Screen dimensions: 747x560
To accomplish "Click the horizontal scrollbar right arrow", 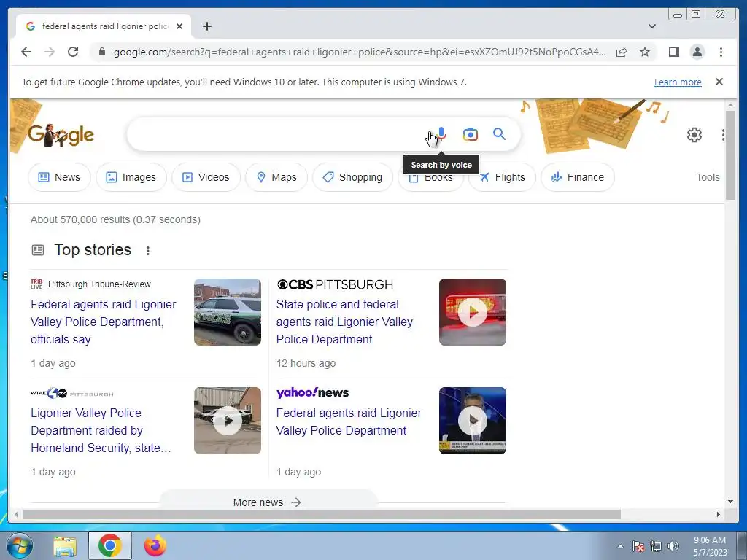I will click(719, 514).
